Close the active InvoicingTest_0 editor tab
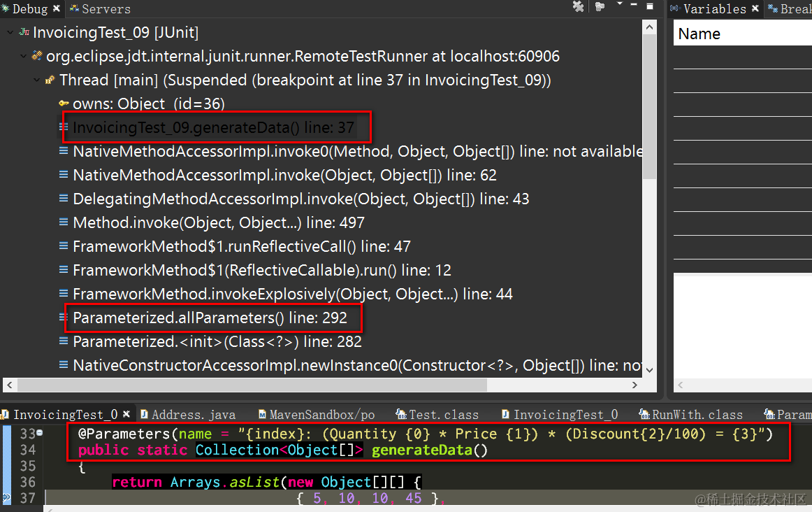The width and height of the screenshot is (812, 512). pyautogui.click(x=126, y=414)
